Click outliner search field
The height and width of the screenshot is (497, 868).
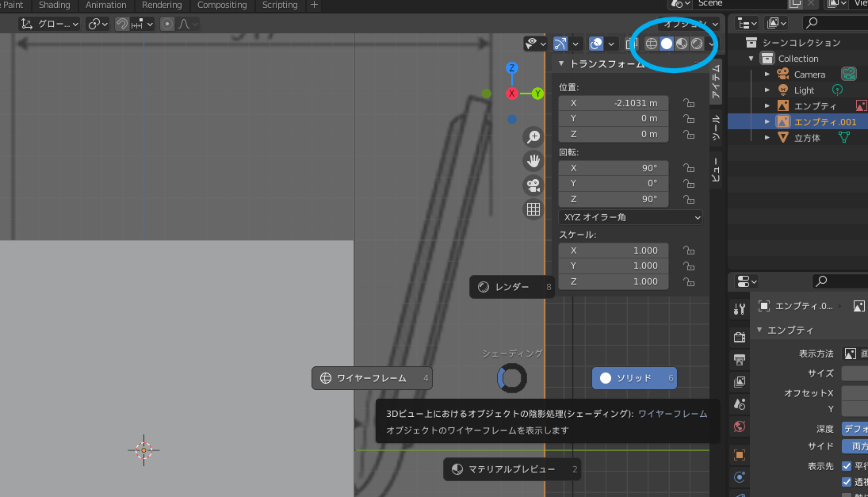coord(835,23)
